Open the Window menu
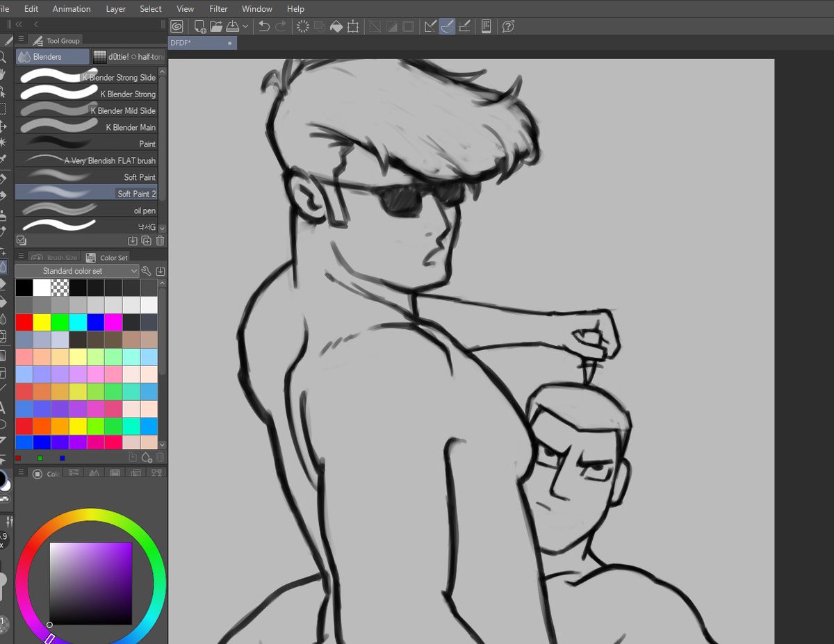 [257, 9]
